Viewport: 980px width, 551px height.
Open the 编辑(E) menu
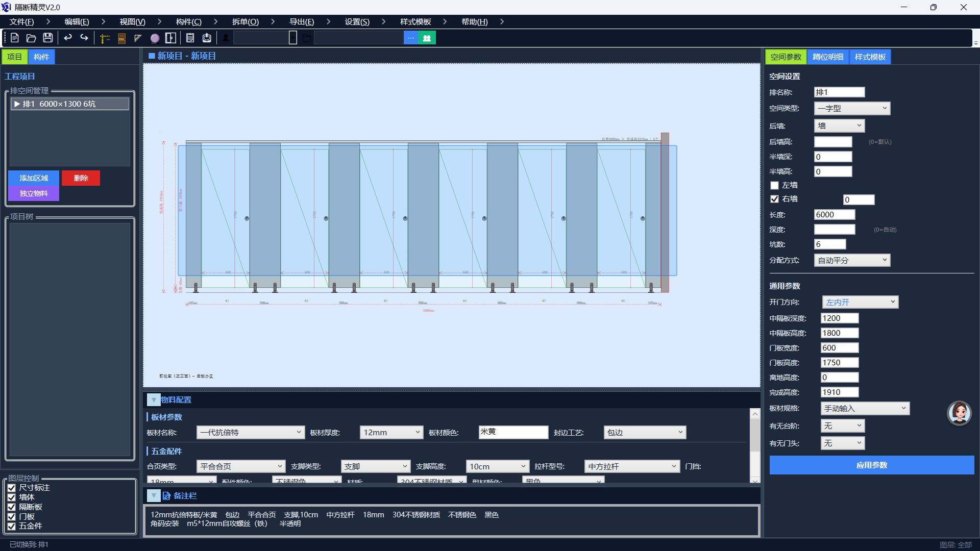click(x=77, y=21)
